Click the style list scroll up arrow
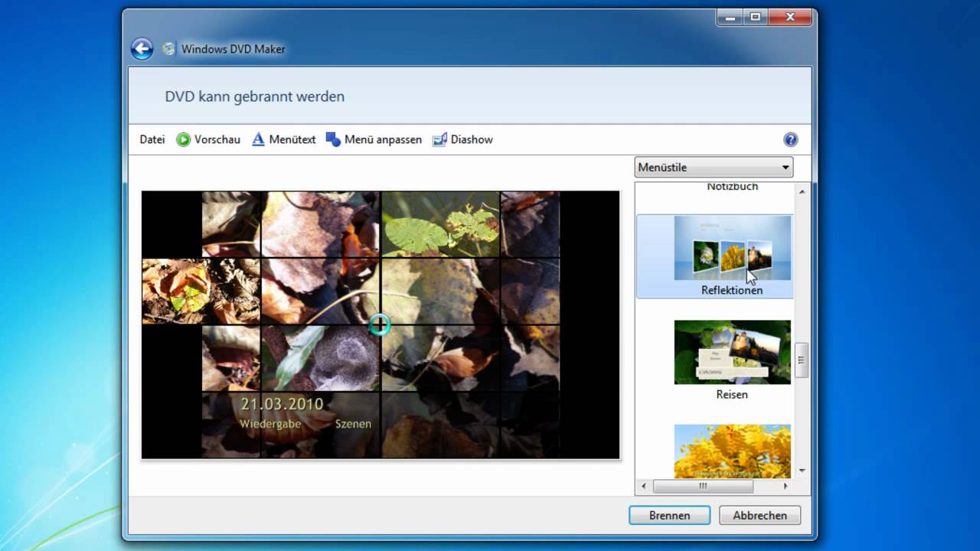This screenshot has height=551, width=980. [802, 191]
